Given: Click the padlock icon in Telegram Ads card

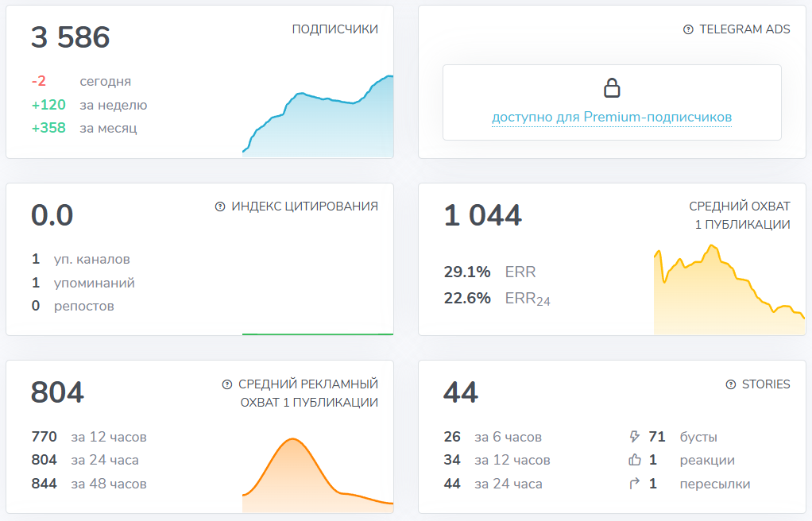Looking at the screenshot, I should pyautogui.click(x=612, y=88).
